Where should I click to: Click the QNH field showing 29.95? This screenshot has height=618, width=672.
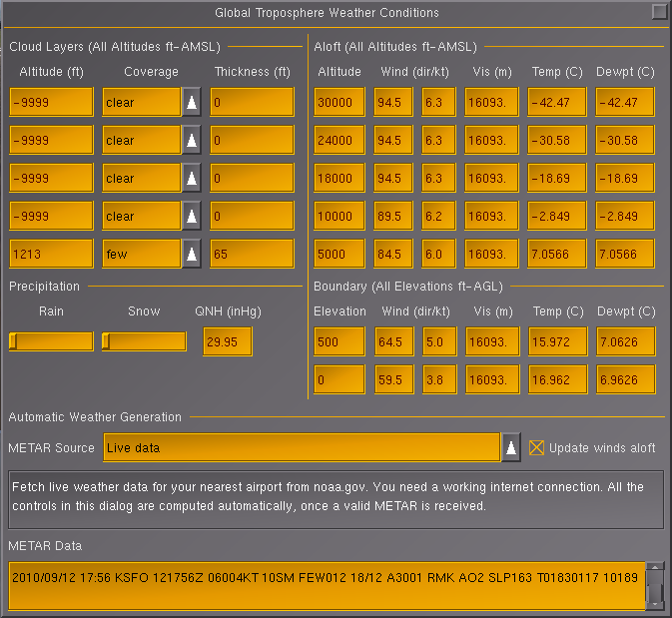[x=228, y=341]
